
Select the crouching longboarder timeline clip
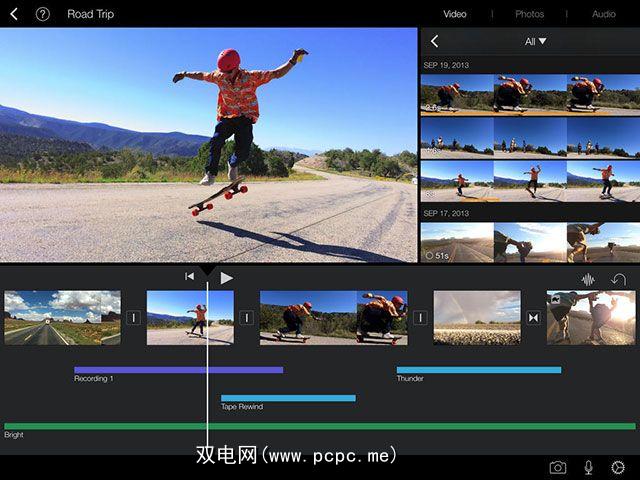(333, 318)
